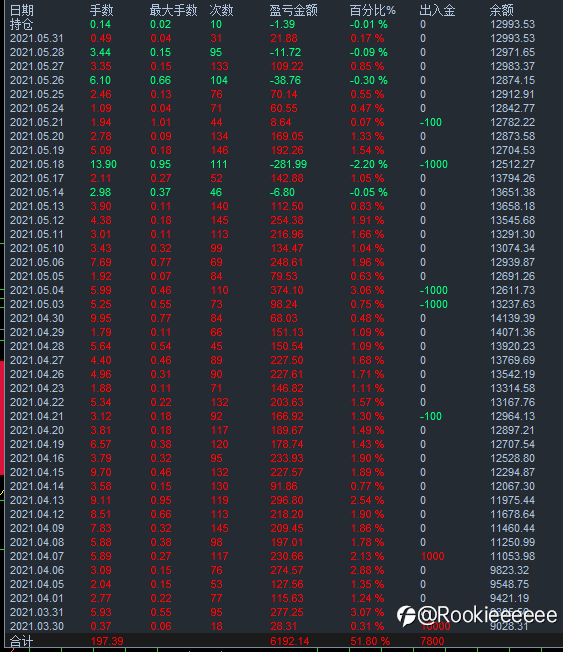This screenshot has width=563, height=652.
Task: Select the 2021.04.01 date row
Action: click(x=37, y=598)
